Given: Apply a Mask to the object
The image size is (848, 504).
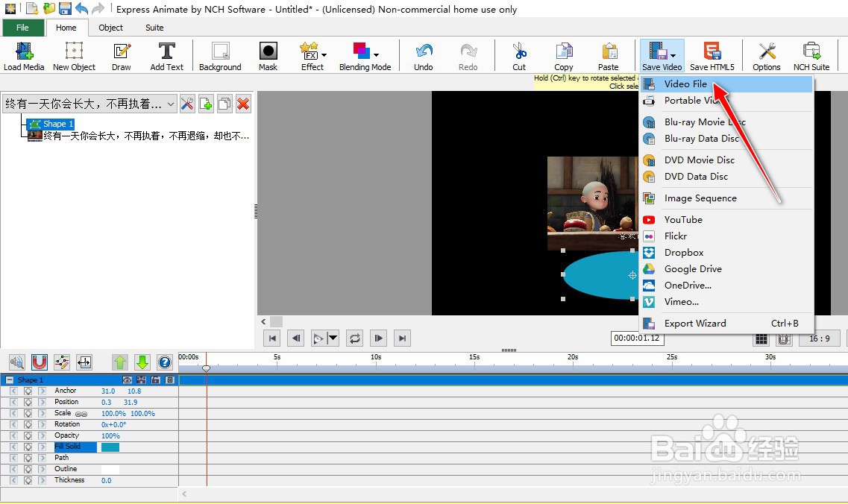Looking at the screenshot, I should pos(268,56).
